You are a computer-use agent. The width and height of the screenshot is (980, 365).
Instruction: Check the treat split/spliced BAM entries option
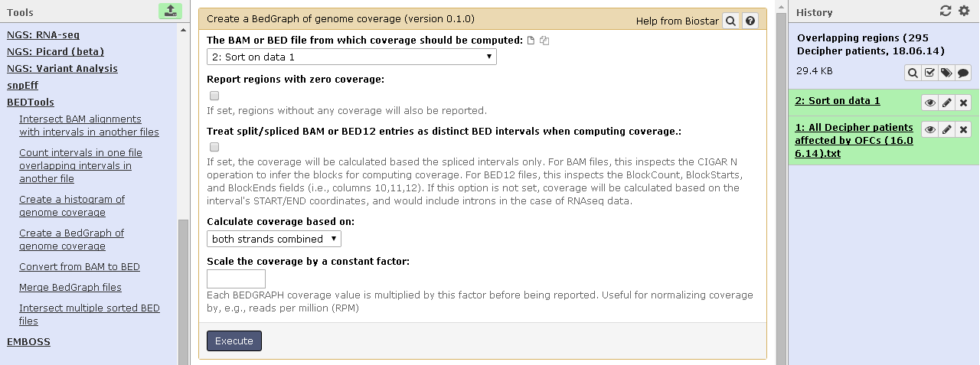(214, 147)
